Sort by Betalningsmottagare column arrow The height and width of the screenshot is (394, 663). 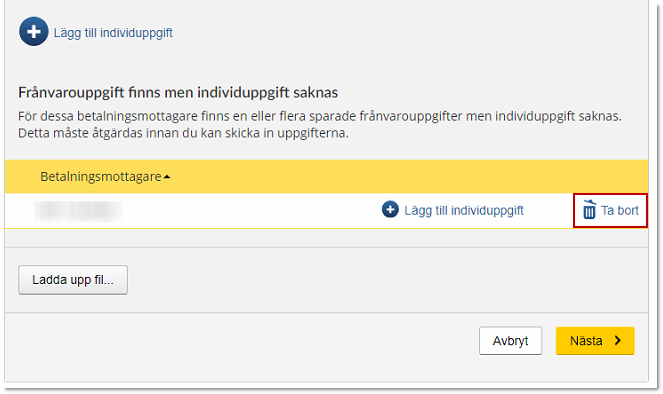click(x=167, y=177)
